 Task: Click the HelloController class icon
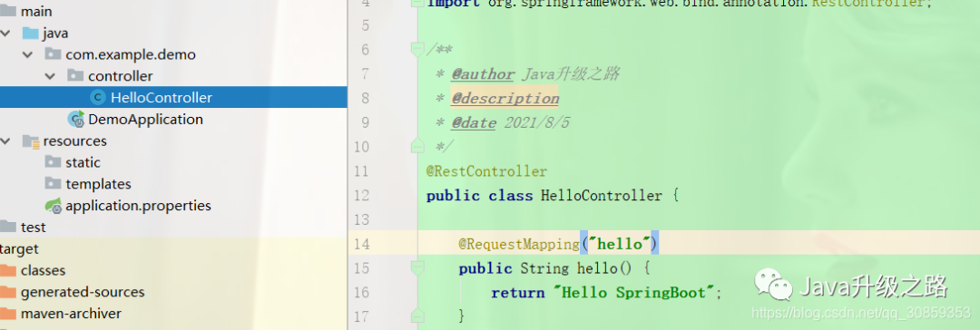(x=97, y=98)
